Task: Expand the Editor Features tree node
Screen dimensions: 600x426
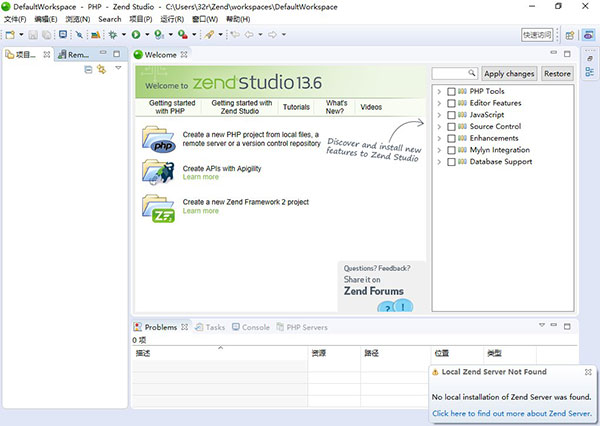Action: (439, 103)
